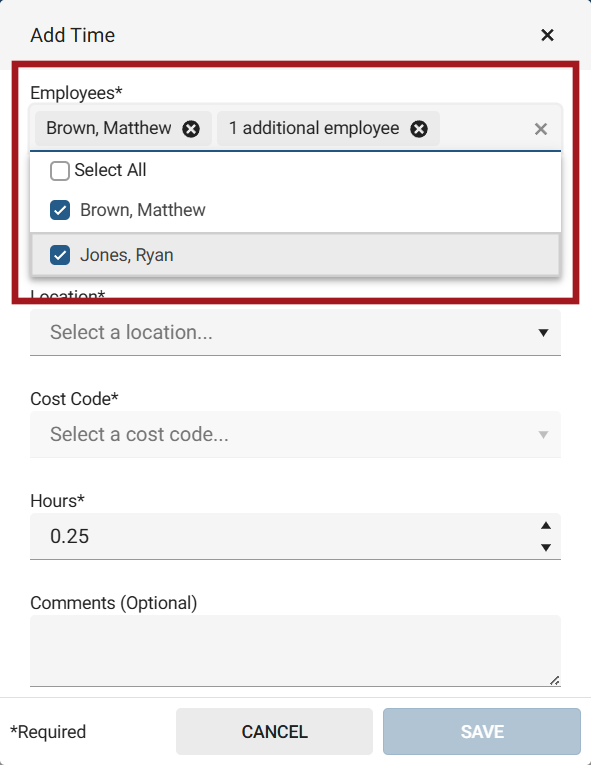Click the 1 additional employee chip label

(314, 128)
